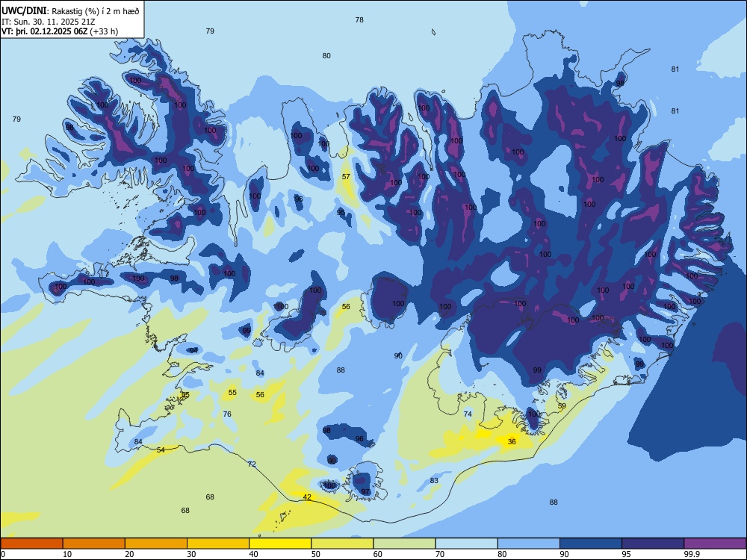
Task: Click the light orange 20–30 legend swatch
Action: tap(156, 544)
